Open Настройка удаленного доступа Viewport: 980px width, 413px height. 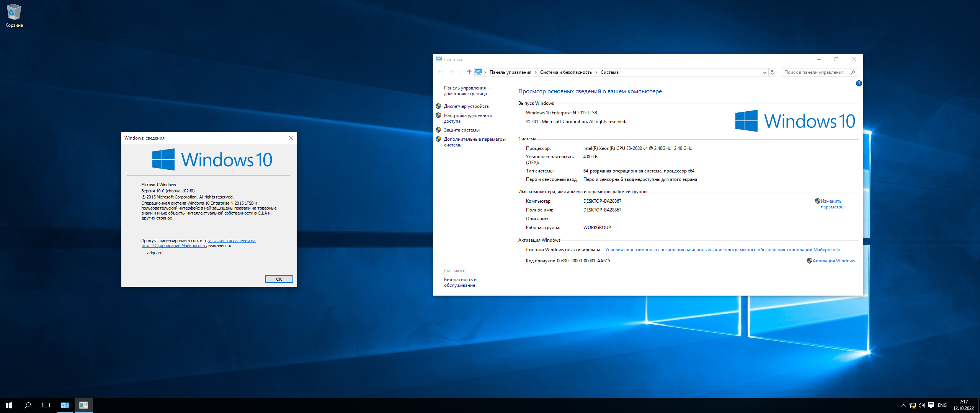[468, 118]
